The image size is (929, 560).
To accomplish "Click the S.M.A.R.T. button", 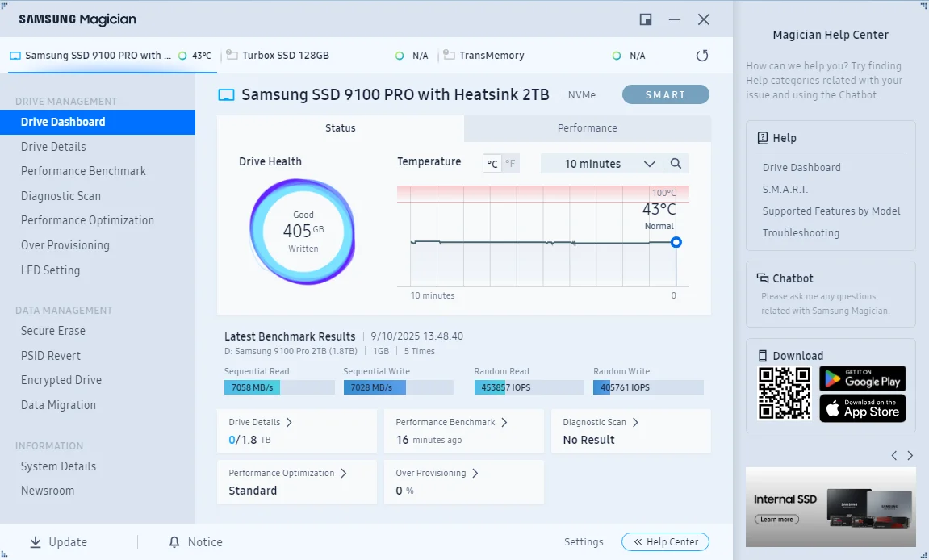I will [665, 95].
